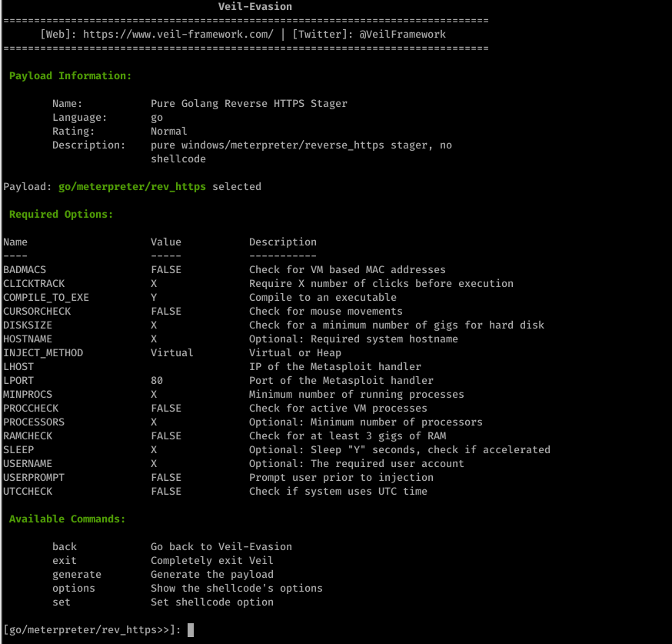Click the Description column header
The image size is (672, 644).
[x=283, y=242]
